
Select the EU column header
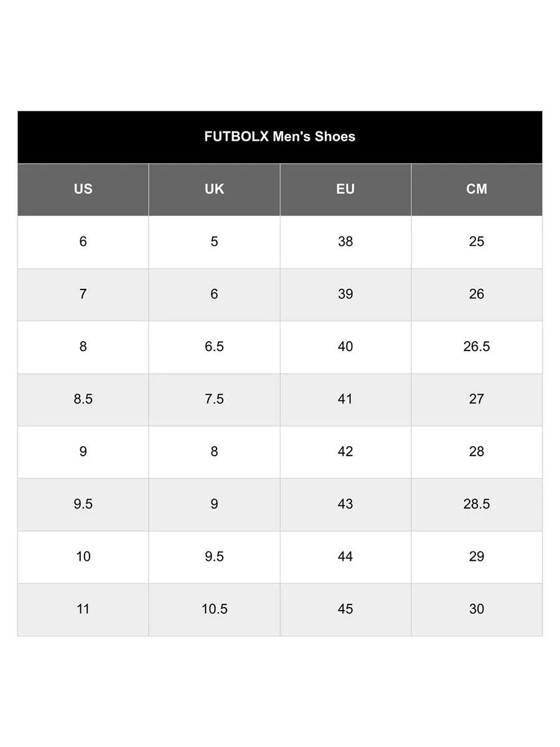coord(345,189)
